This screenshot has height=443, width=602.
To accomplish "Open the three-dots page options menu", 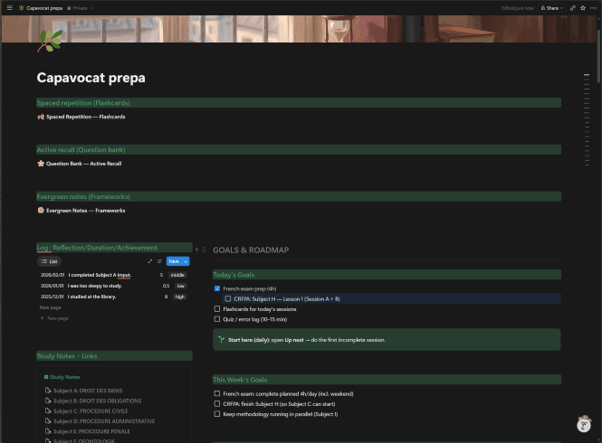I will [593, 8].
